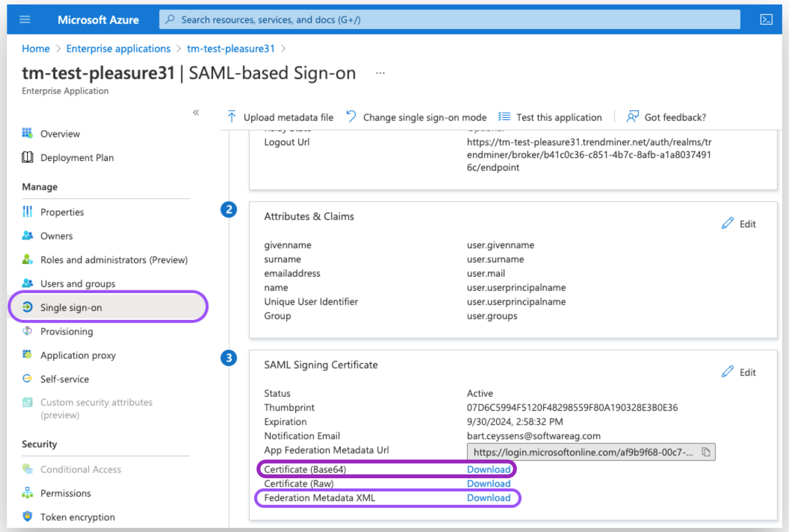Go back to Enterprise applications breadcrumb
The image size is (789, 532).
118,48
